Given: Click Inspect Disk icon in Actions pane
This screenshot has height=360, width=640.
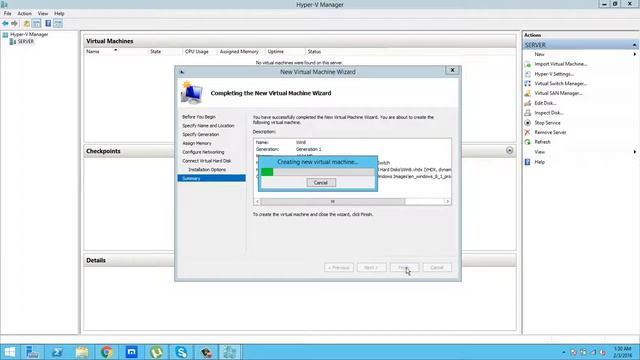Looking at the screenshot, I should [527, 113].
